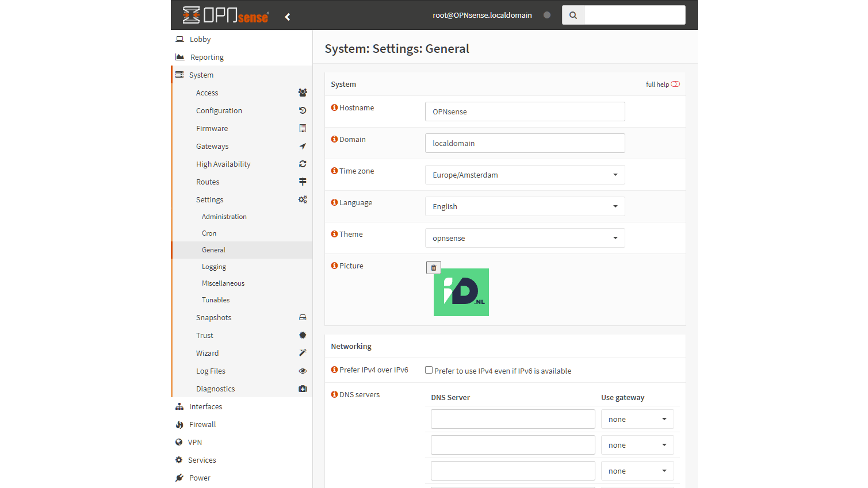Enable Prefer IPv4 over IPv6 checkbox
The image size is (868, 488).
429,370
